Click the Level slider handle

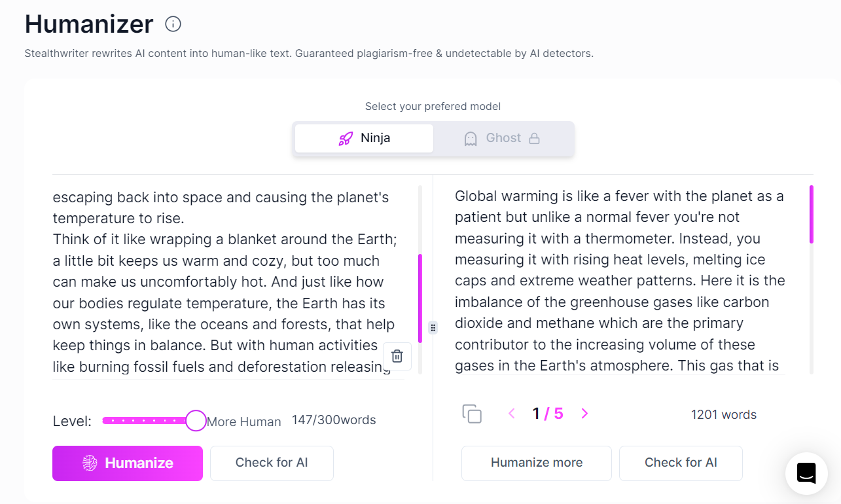196,420
